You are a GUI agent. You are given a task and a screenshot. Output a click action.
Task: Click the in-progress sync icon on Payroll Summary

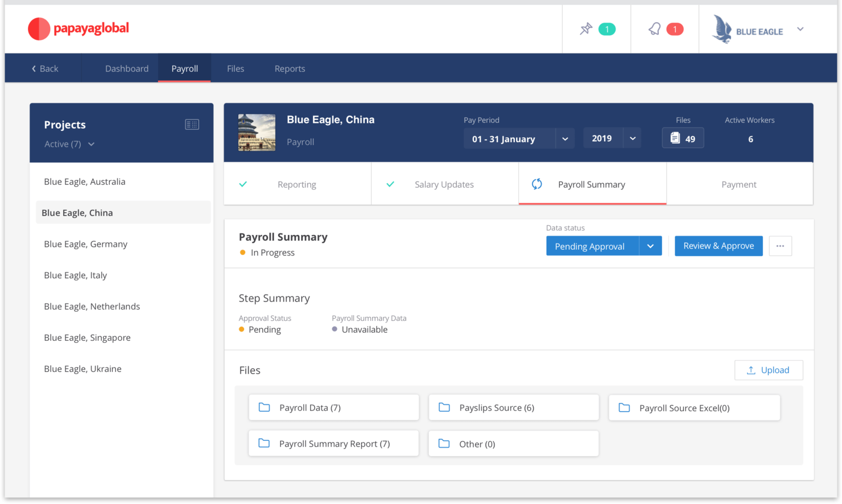536,184
